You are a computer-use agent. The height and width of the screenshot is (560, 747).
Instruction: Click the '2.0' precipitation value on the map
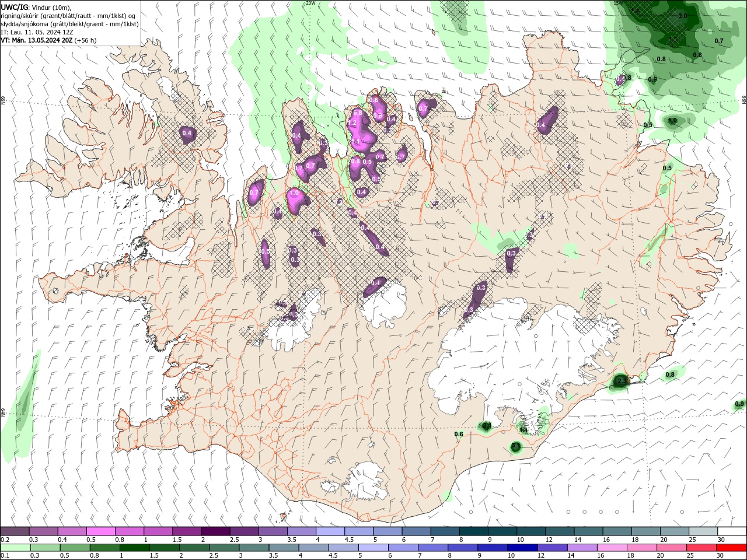pos(683,16)
